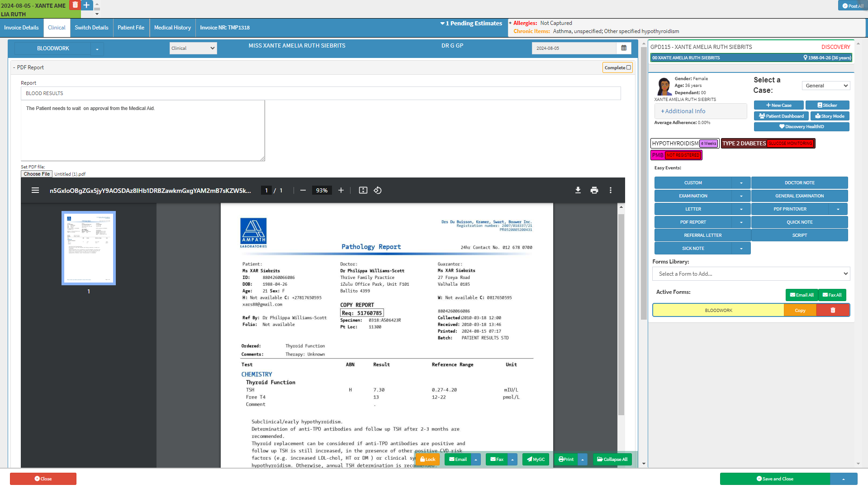Screen dimensions: 868x489
Task: Tick the Complete checkbox
Action: tap(629, 67)
